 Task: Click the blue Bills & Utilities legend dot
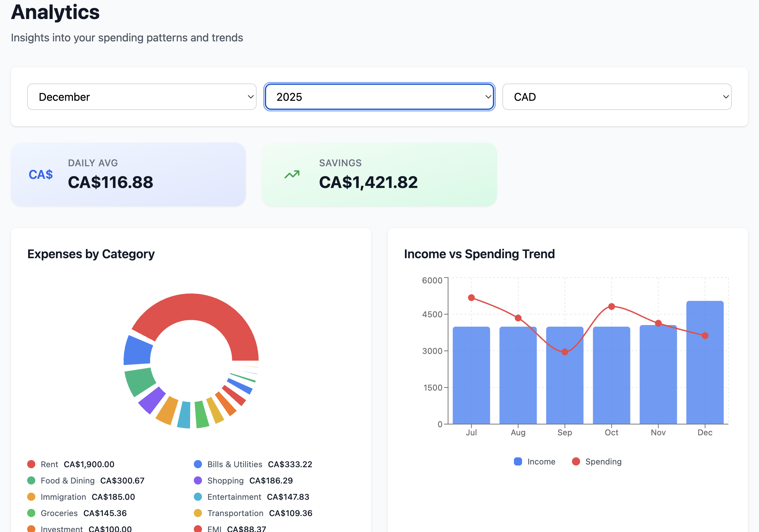(x=198, y=464)
